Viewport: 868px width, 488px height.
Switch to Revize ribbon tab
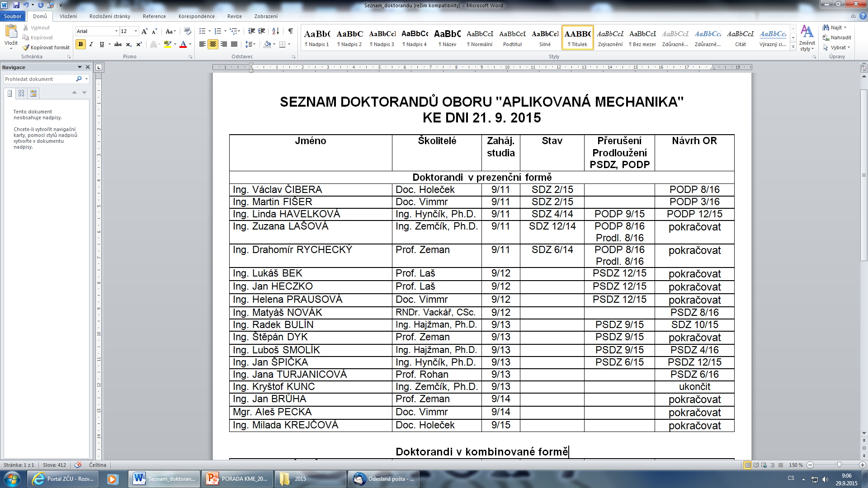tap(235, 16)
